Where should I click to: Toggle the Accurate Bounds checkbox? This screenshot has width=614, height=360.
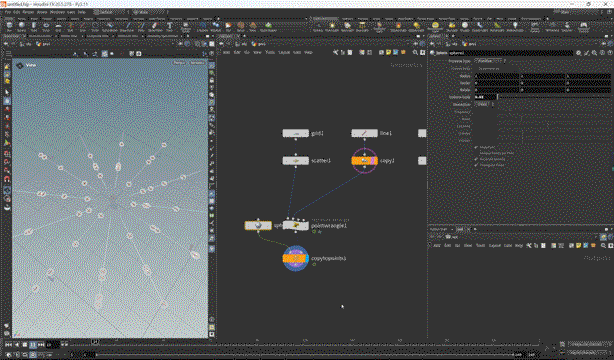tap(477, 159)
